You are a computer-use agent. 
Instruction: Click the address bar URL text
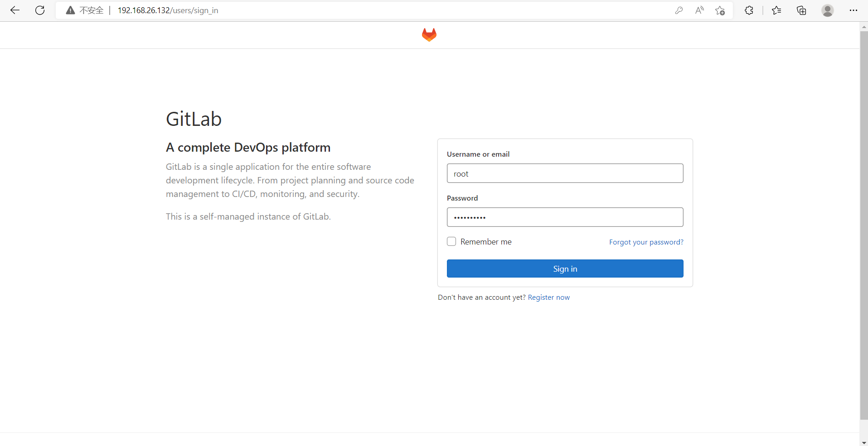click(168, 10)
